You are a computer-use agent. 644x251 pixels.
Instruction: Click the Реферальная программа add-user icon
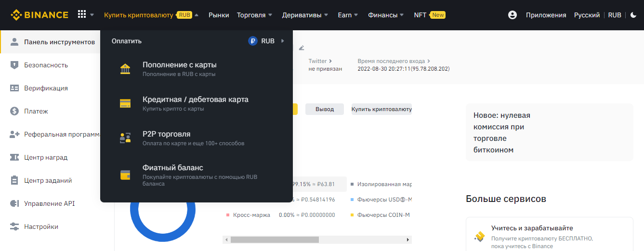pyautogui.click(x=14, y=134)
